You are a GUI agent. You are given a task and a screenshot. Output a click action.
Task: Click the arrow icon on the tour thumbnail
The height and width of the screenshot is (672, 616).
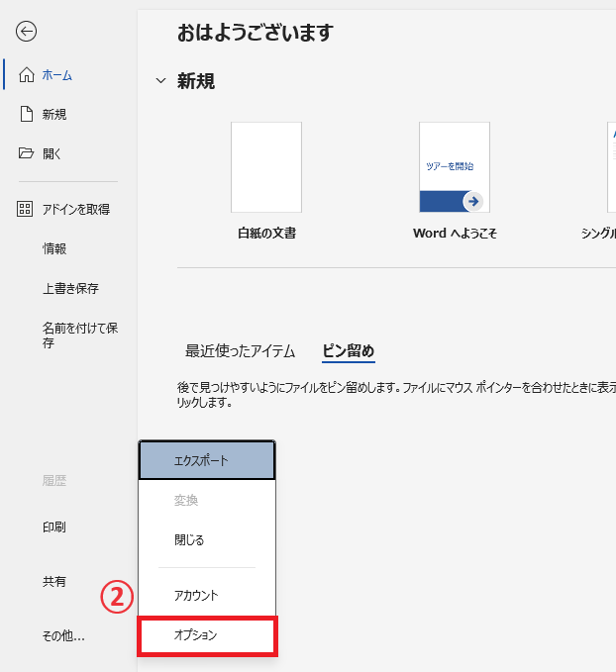pos(473,202)
